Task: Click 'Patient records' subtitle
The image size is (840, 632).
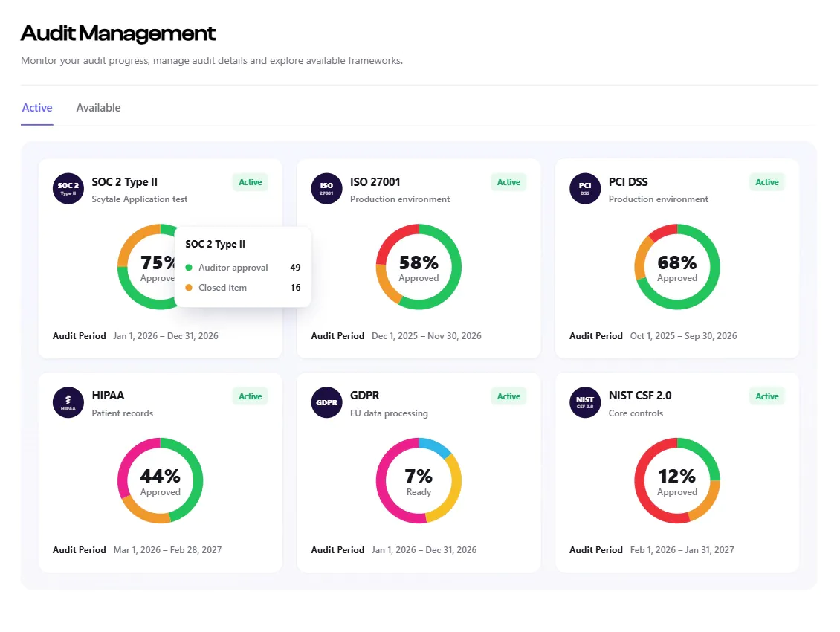Action: point(122,413)
